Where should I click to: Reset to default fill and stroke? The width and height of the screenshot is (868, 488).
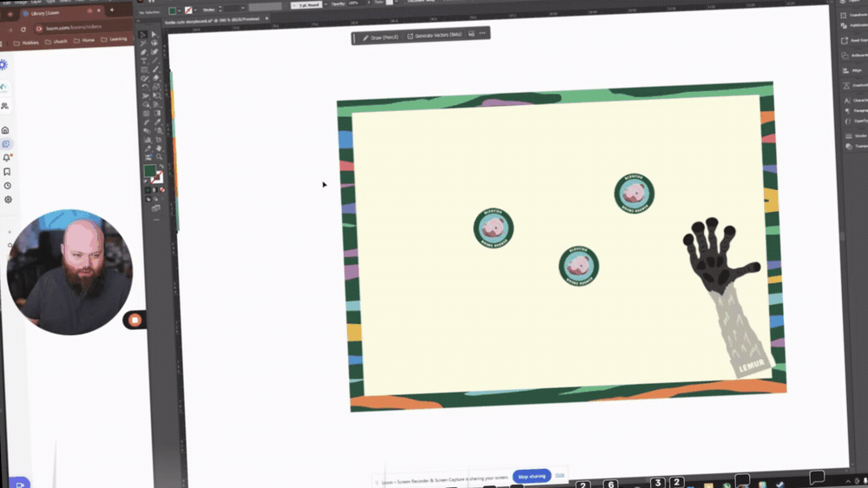(x=146, y=181)
